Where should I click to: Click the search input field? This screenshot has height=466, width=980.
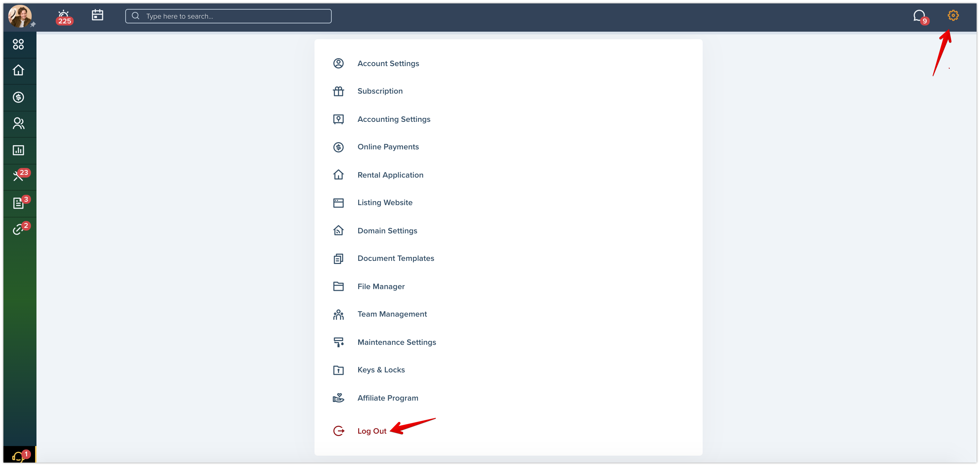coord(228,16)
